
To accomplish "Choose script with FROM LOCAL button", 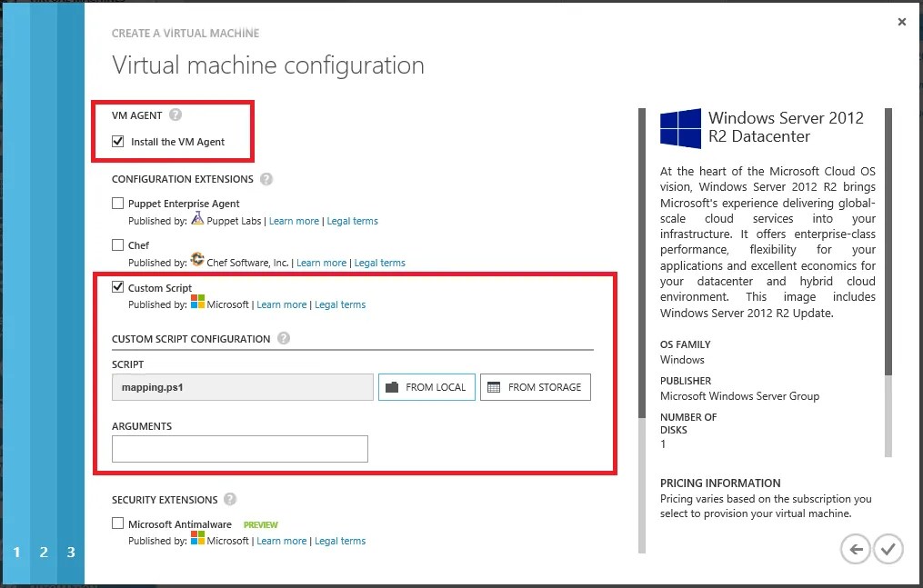I will (426, 387).
